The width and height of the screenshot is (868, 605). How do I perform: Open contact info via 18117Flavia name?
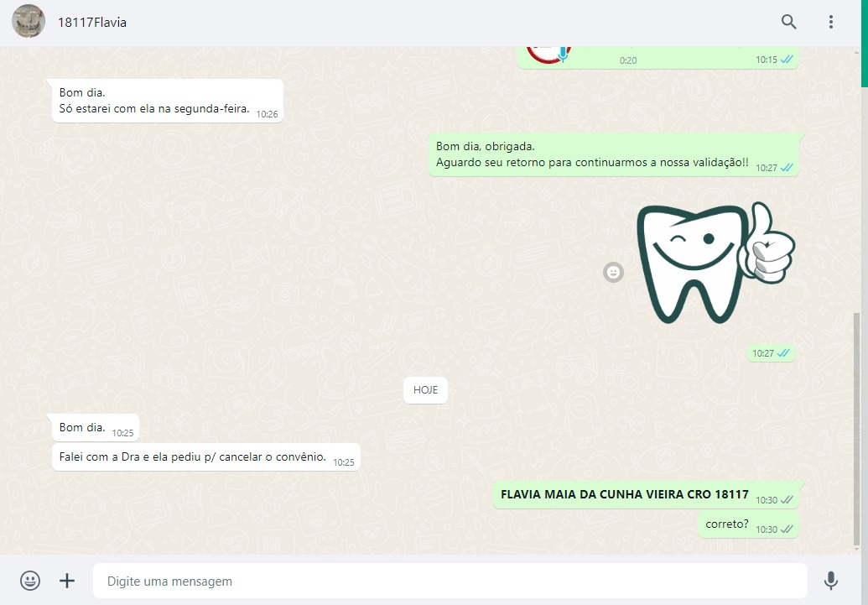[x=92, y=23]
